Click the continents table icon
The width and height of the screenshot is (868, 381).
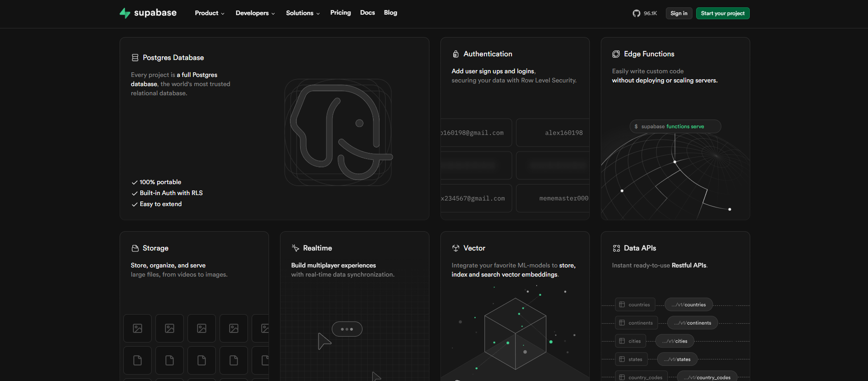pyautogui.click(x=622, y=323)
